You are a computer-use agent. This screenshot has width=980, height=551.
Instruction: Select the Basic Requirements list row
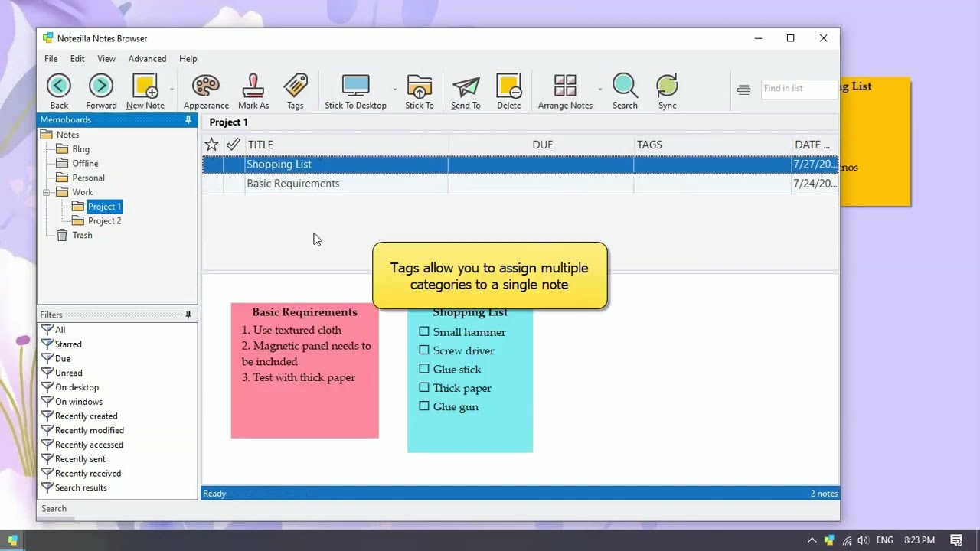point(521,184)
